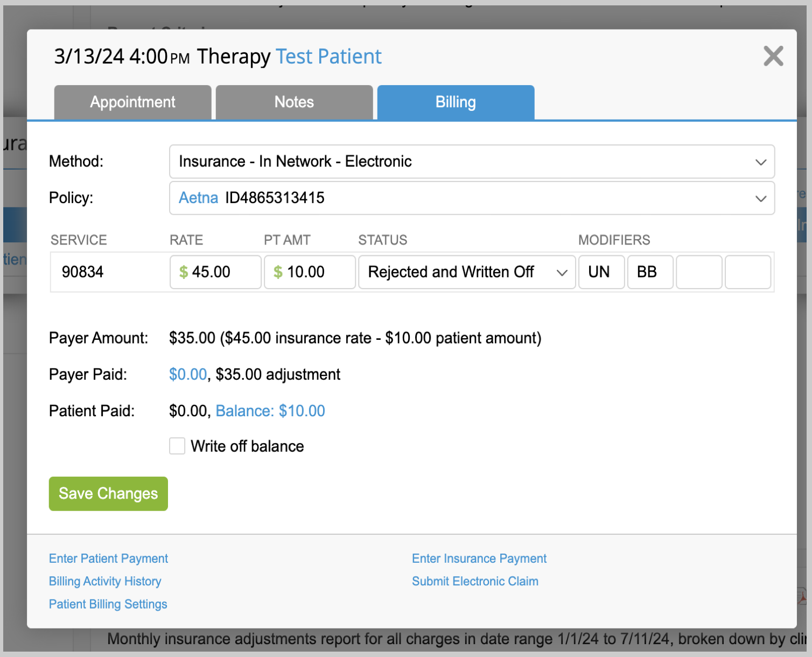Open the Notes tab
812x657 pixels.
pyautogui.click(x=294, y=102)
